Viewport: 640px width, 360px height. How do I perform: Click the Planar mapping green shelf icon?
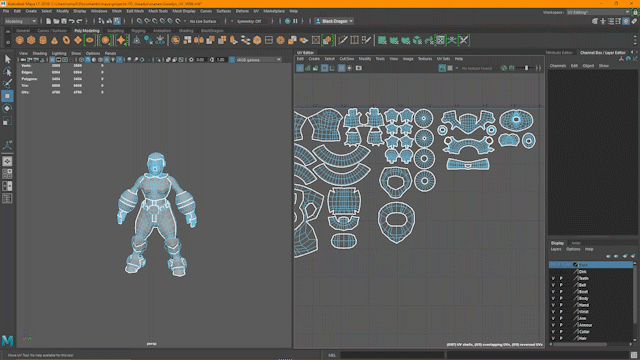382,40
